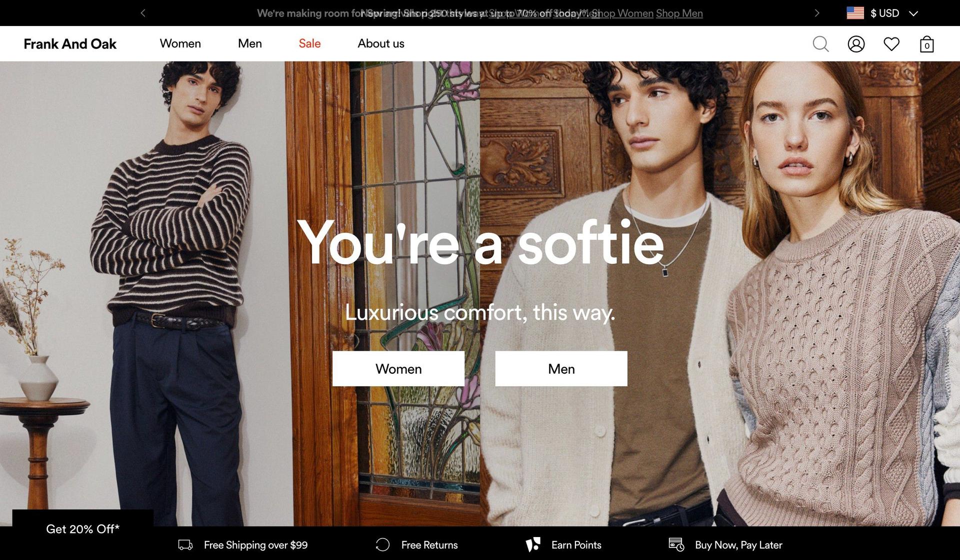Screen dimensions: 960x560
Task: Open the user account icon
Action: click(x=856, y=43)
